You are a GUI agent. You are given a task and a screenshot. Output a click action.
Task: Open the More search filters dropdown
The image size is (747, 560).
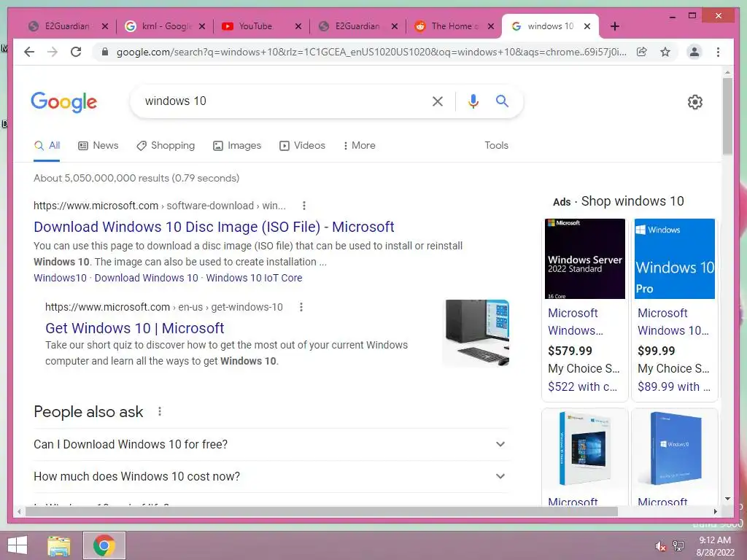coord(359,146)
